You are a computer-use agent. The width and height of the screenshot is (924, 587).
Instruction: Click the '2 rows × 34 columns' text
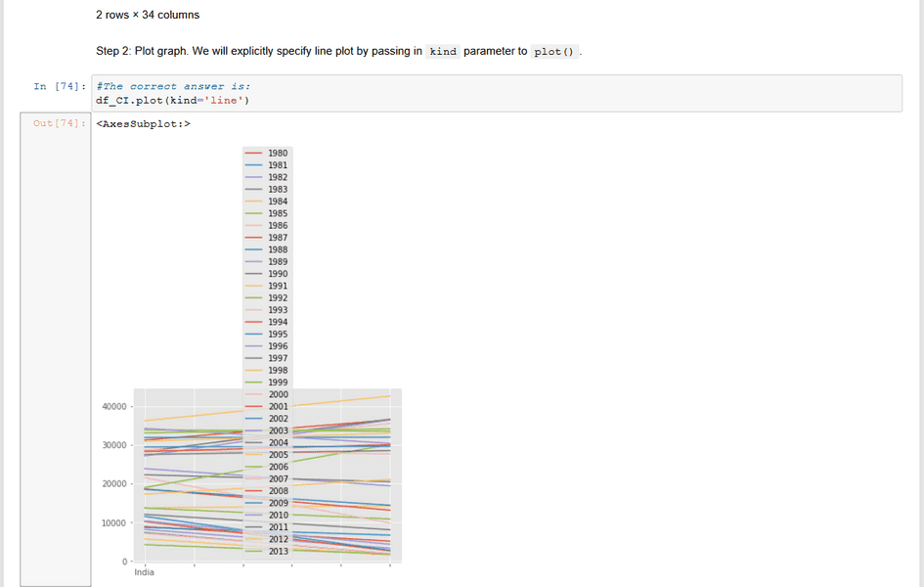click(x=147, y=15)
